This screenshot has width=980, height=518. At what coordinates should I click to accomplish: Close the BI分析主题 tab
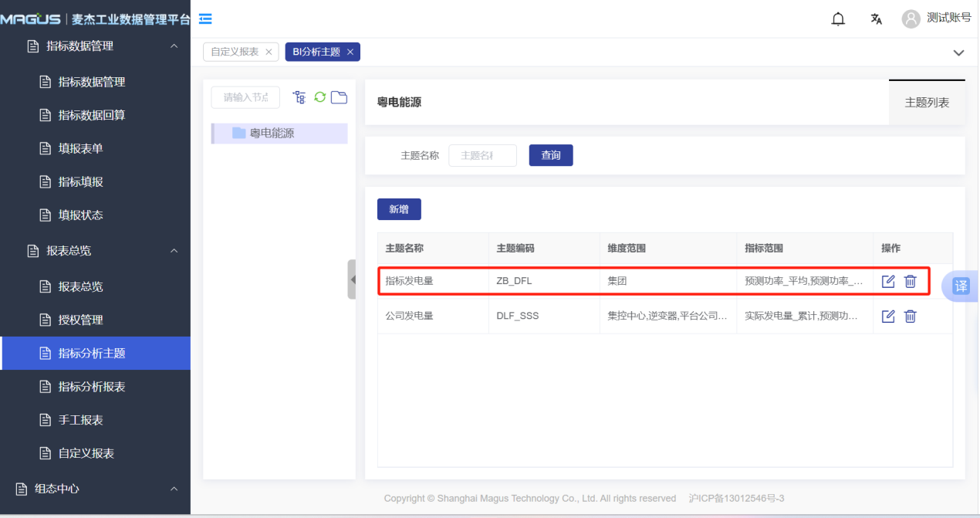click(x=350, y=52)
